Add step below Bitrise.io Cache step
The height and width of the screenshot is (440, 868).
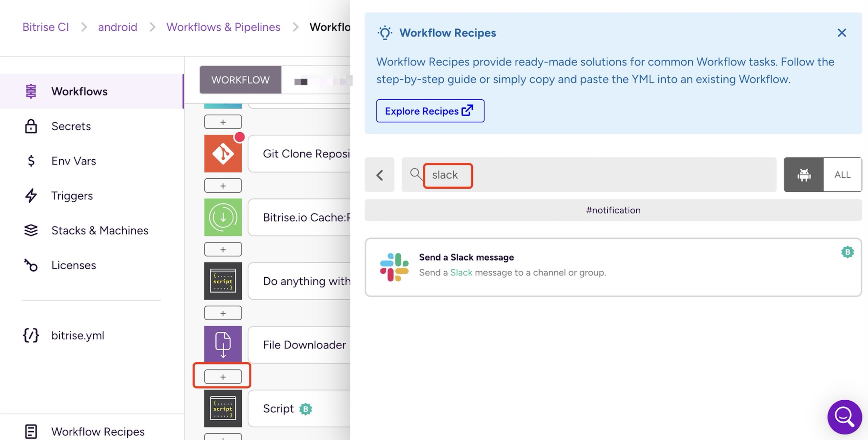pyautogui.click(x=223, y=249)
